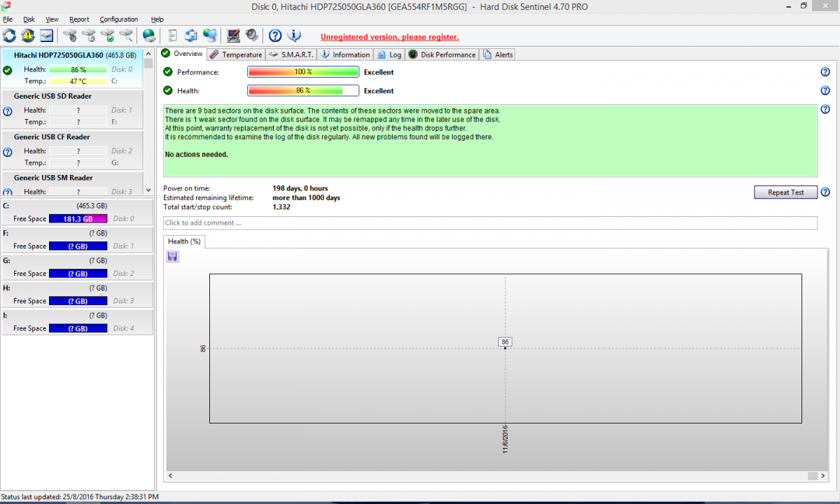Screen dimensions: 840x504
Task: Open the Alerts tab
Action: (x=498, y=55)
